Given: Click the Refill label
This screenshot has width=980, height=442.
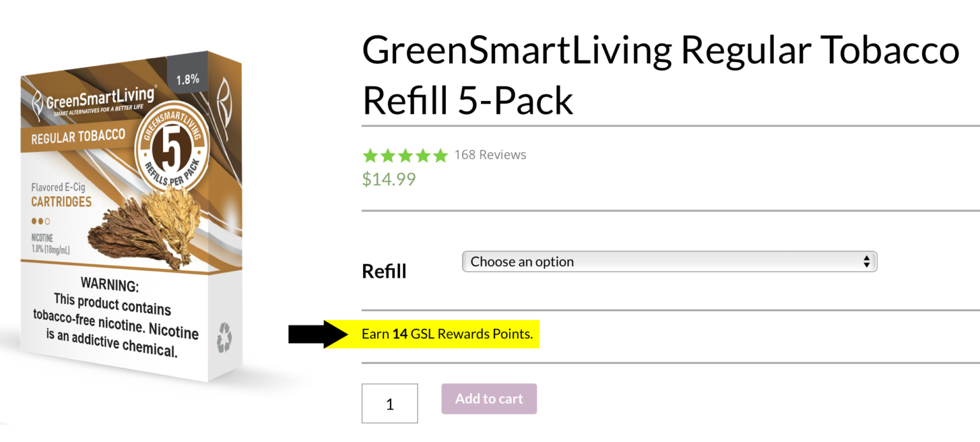Looking at the screenshot, I should [383, 271].
